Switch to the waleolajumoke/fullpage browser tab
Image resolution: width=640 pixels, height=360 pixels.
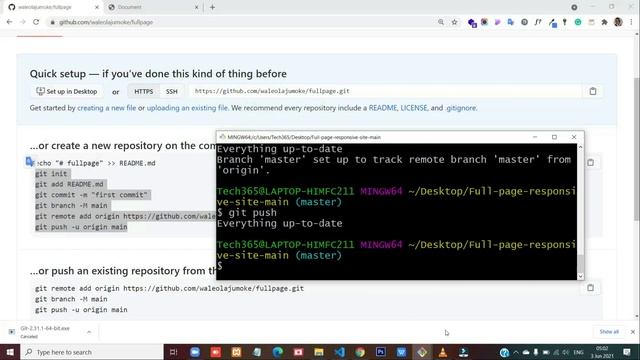click(x=51, y=7)
